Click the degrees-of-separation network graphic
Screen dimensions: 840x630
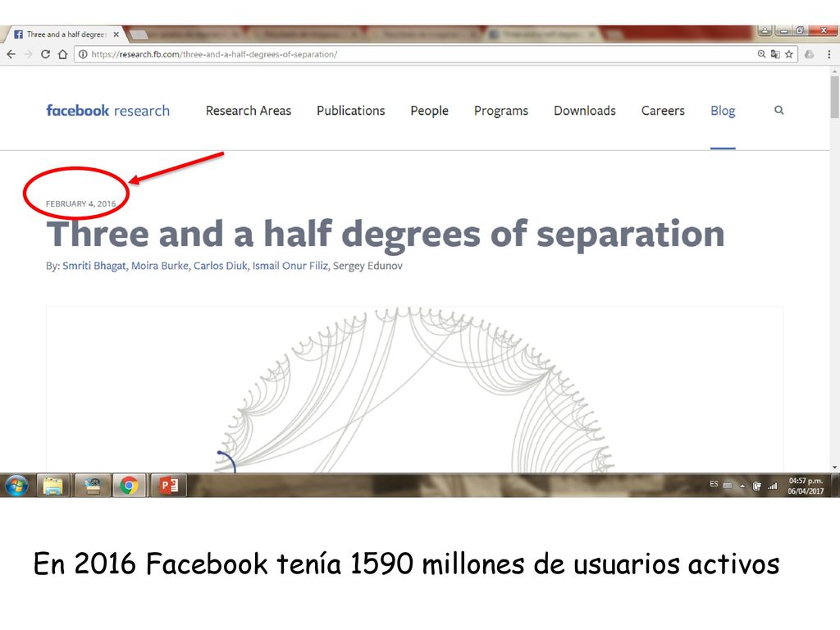pos(414,390)
